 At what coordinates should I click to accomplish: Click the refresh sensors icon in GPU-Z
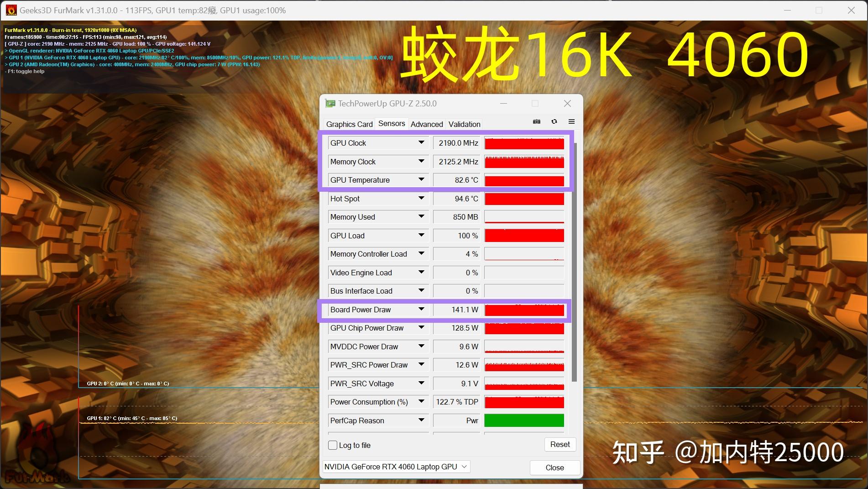click(554, 121)
